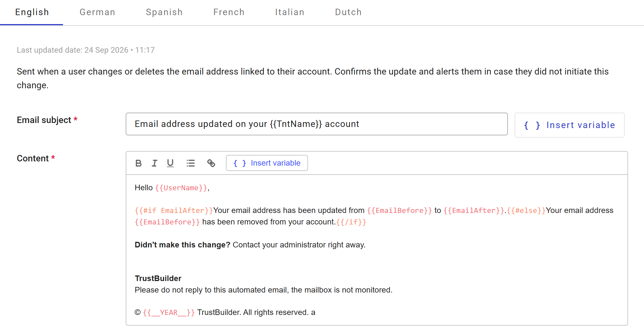The width and height of the screenshot is (644, 334).
Task: Switch to the English tab
Action: click(x=32, y=12)
